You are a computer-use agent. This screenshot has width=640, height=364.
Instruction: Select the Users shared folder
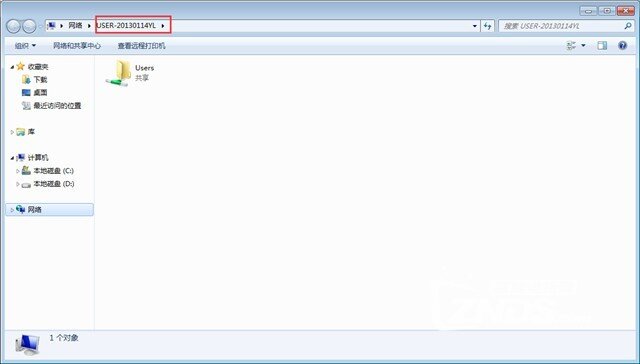[130, 73]
